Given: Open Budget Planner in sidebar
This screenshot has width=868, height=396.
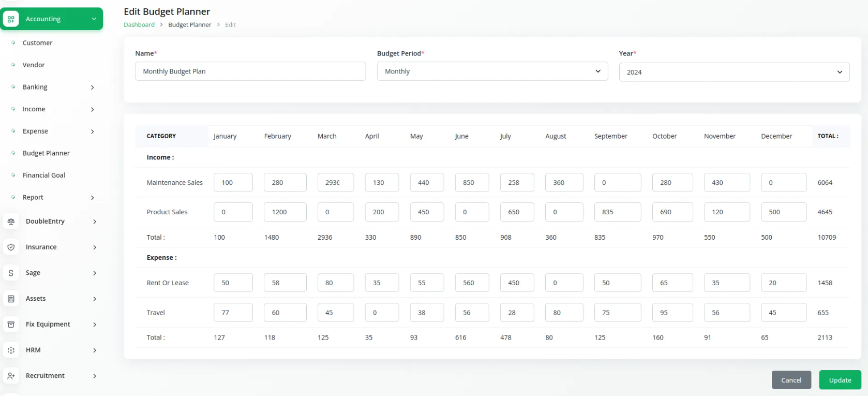Looking at the screenshot, I should (46, 153).
